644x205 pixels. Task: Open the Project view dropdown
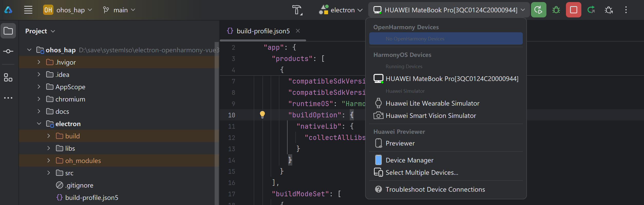point(40,31)
